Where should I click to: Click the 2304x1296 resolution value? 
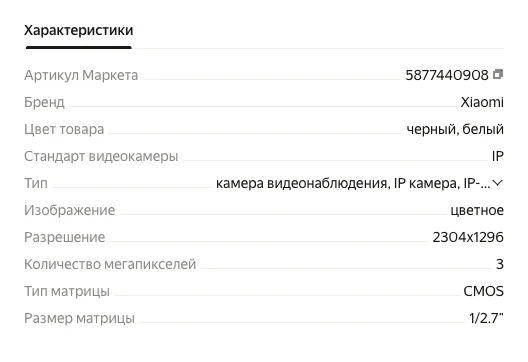[468, 237]
